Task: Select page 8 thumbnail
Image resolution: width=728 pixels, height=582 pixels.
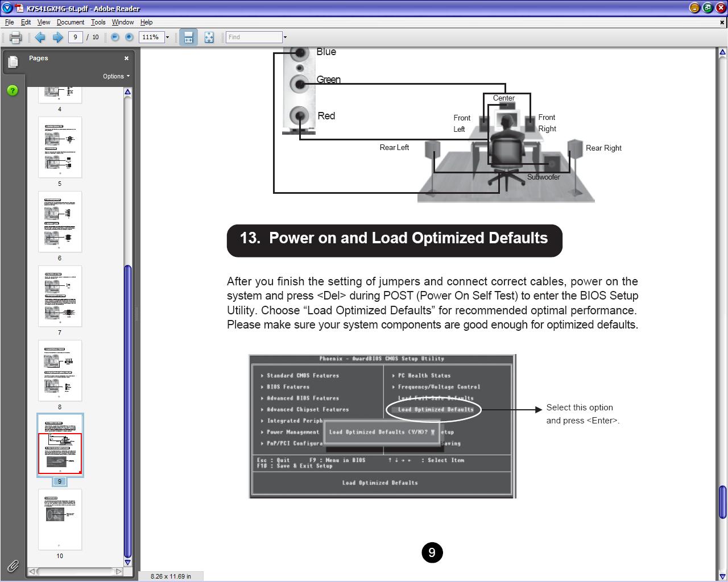Action: coord(60,371)
